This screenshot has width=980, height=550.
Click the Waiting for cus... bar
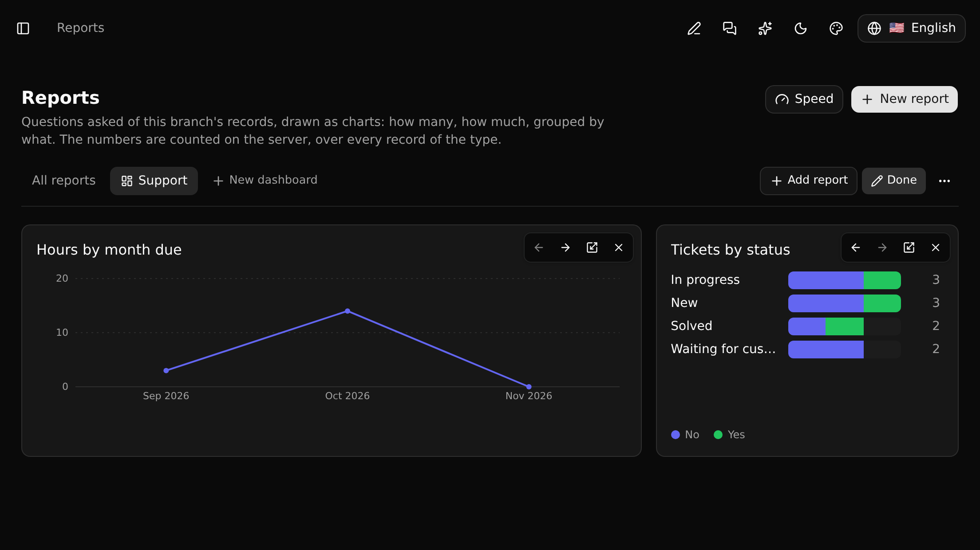coord(826,350)
